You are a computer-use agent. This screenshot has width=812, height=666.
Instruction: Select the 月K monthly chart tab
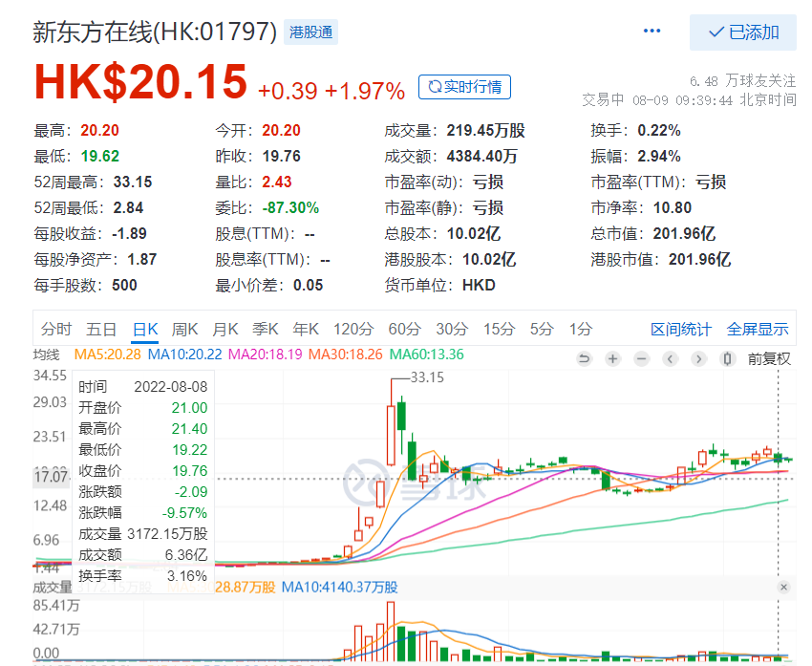coord(224,330)
